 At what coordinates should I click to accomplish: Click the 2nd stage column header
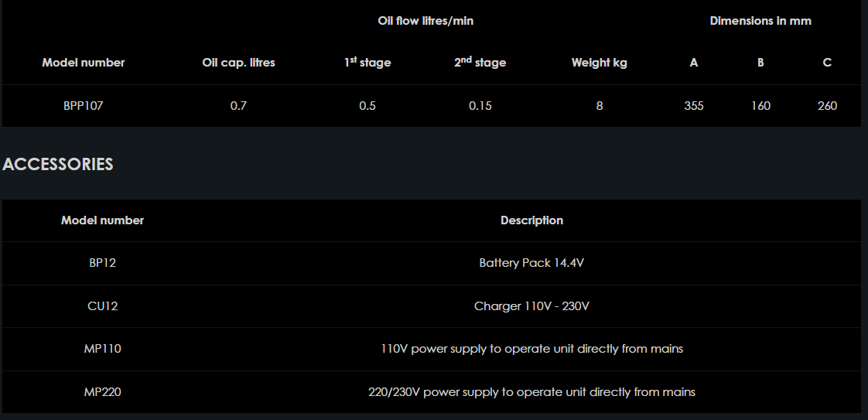[x=480, y=63]
